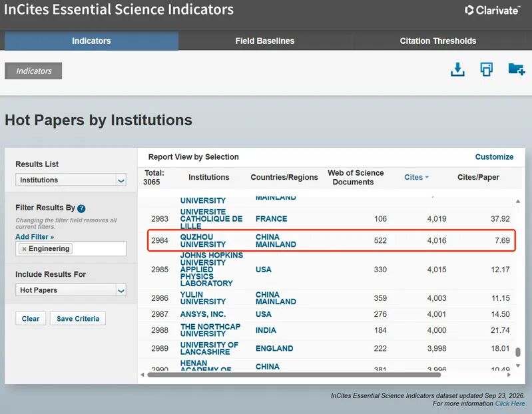The height and width of the screenshot is (414, 532).
Task: Click the CHINA MAINLAND link in Yulin row
Action: [276, 298]
